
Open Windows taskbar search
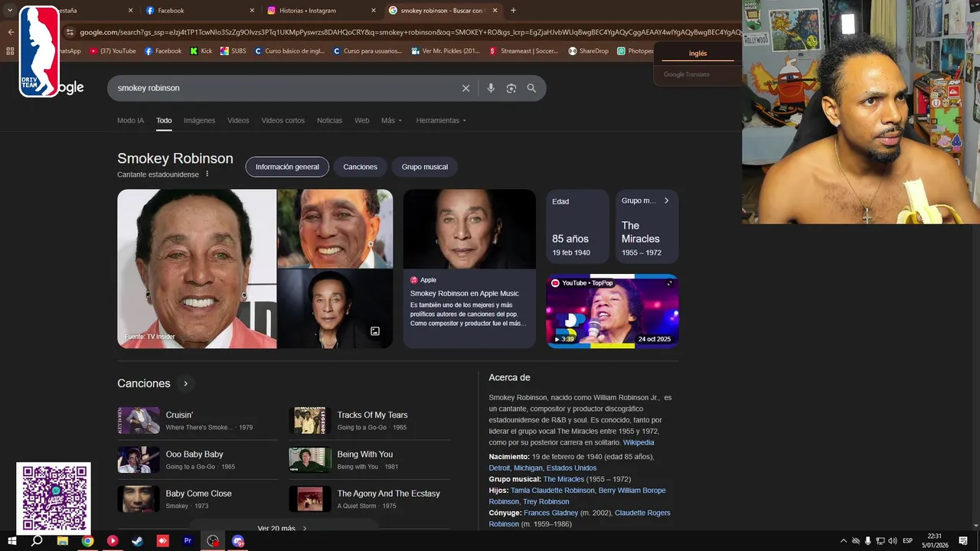(x=37, y=540)
